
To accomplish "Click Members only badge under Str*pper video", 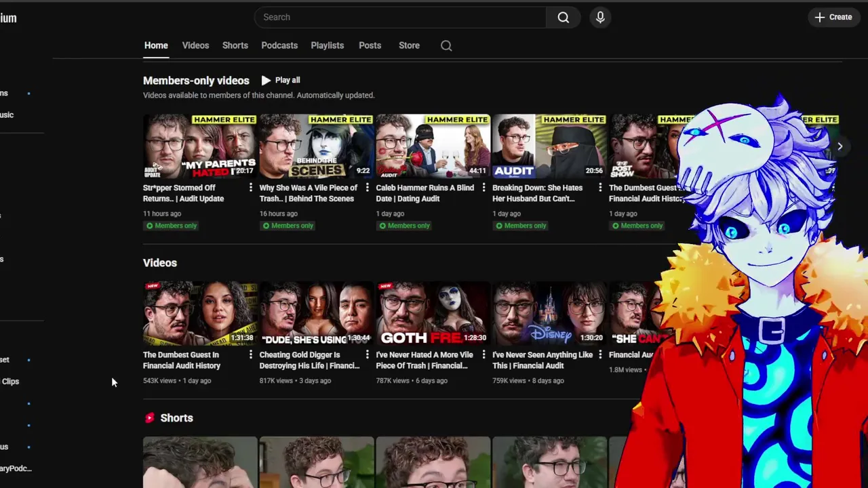I will click(171, 226).
